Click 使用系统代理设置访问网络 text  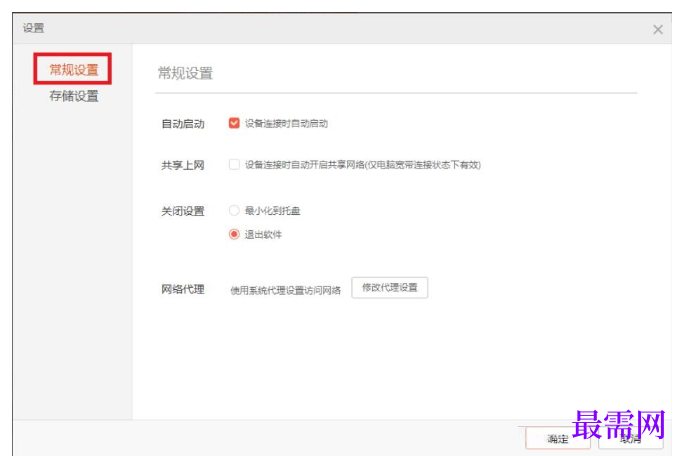click(285, 290)
